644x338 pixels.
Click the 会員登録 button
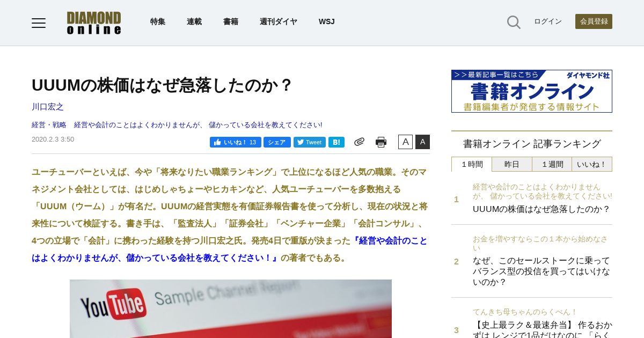[x=594, y=21]
